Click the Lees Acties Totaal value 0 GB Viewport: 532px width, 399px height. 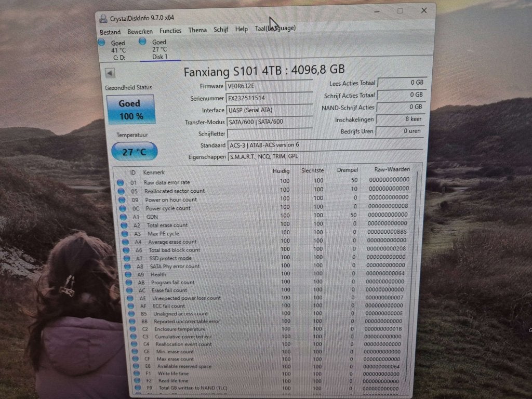pos(402,83)
